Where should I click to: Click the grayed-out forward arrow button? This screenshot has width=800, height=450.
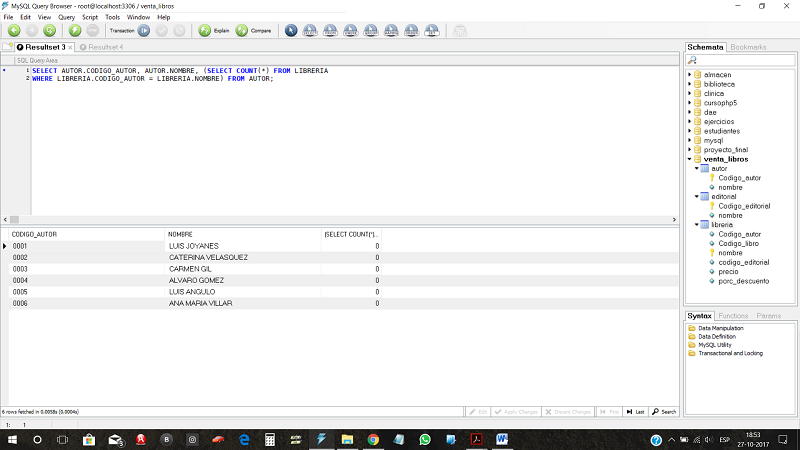(32, 31)
